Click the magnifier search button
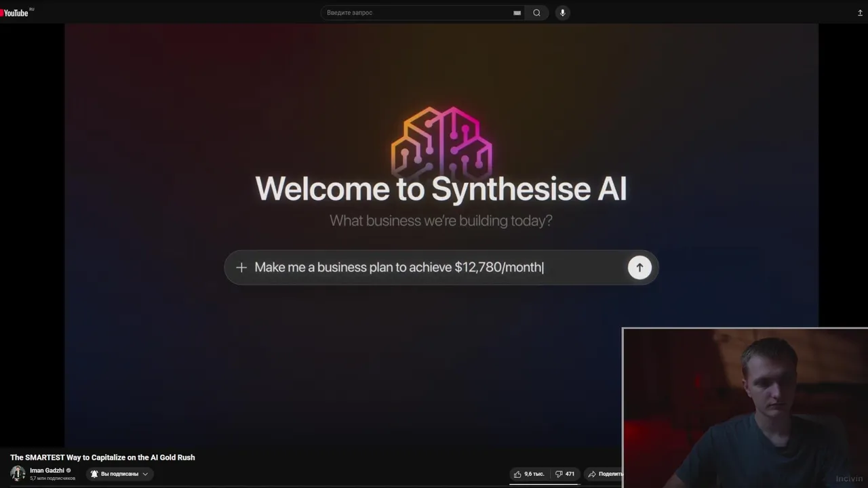The height and width of the screenshot is (488, 868). click(536, 12)
